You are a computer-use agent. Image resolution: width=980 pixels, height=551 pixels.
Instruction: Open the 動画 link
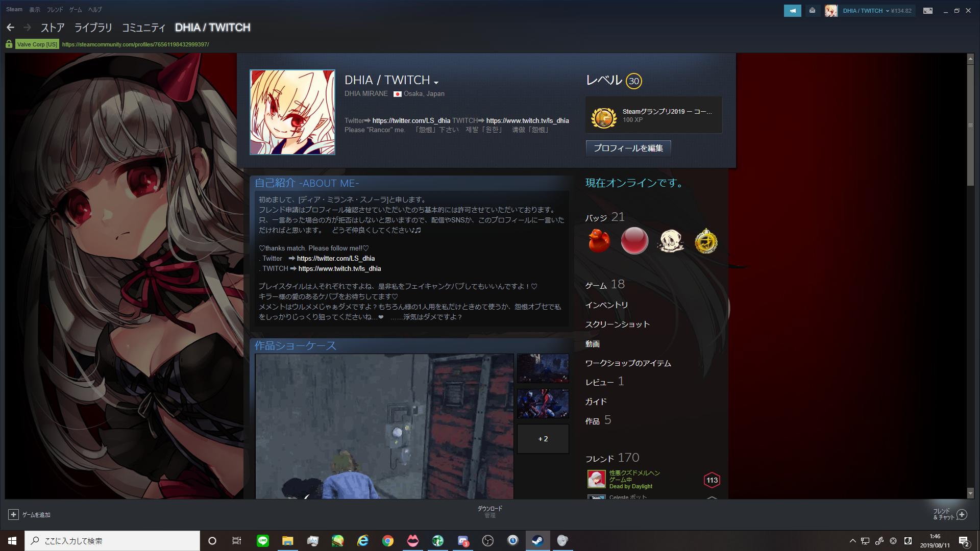point(593,344)
